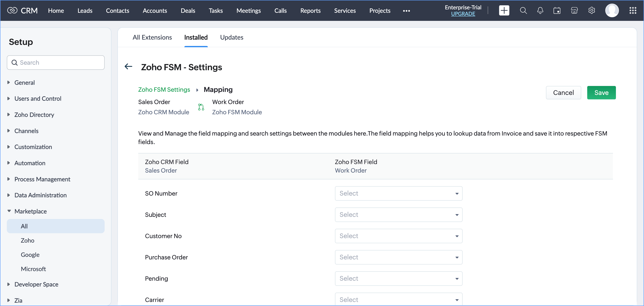Click the settings gear icon
The image size is (644, 306).
coord(591,10)
